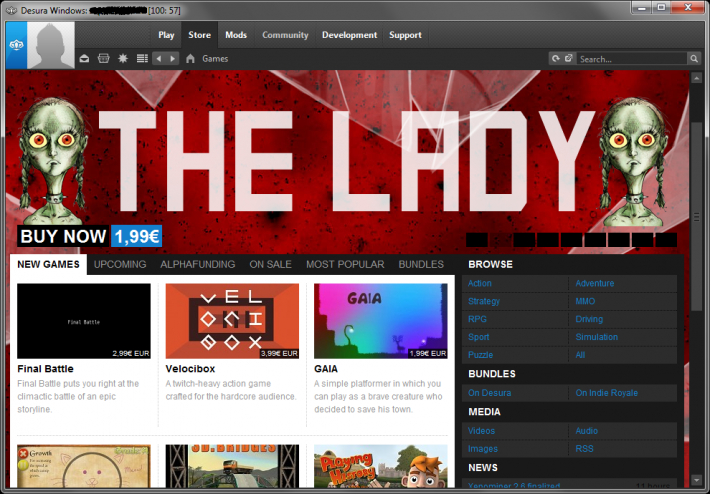Select the Store tab
The height and width of the screenshot is (494, 710).
pos(200,35)
